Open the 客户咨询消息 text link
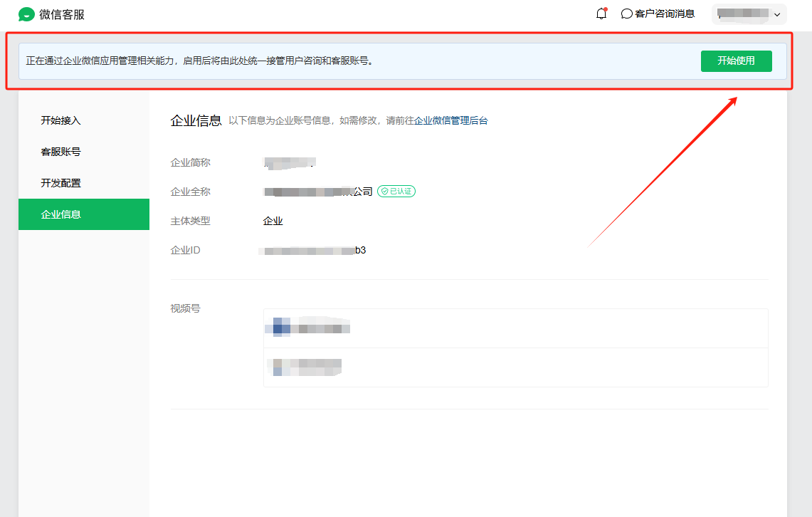The width and height of the screenshot is (812, 517). (x=665, y=14)
